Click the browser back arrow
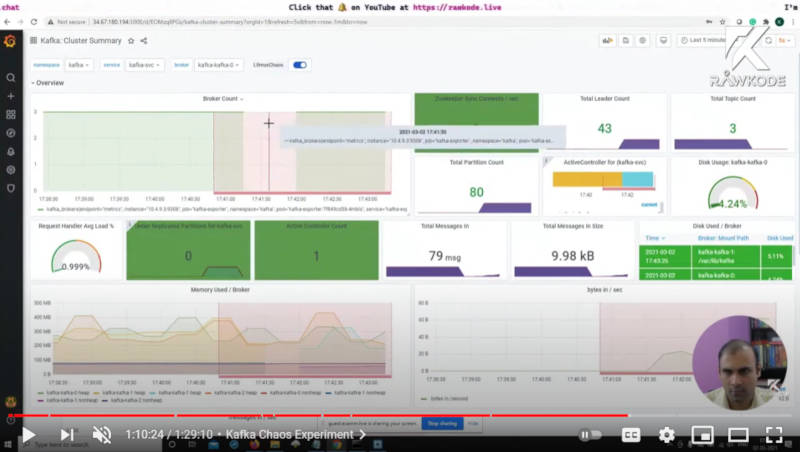 [x=7, y=22]
